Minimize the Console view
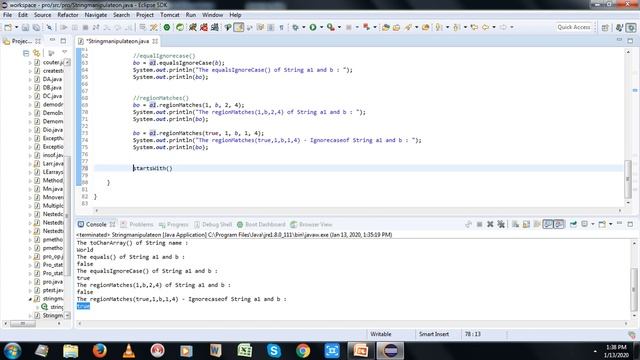This screenshot has height=360, width=640. tap(619, 224)
